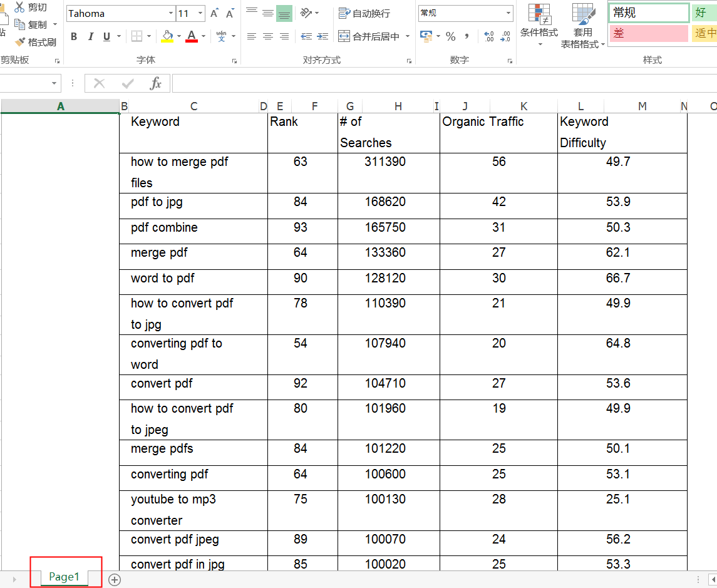Click the increase font size icon
The width and height of the screenshot is (717, 588).
(x=215, y=13)
